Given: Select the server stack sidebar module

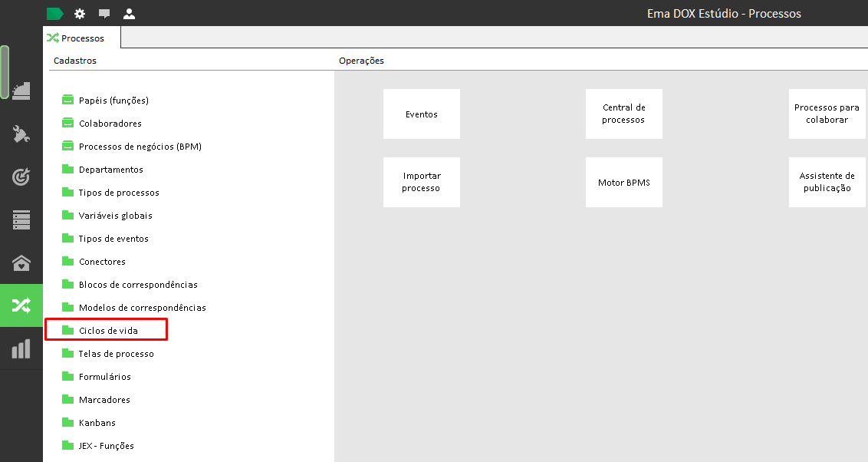Looking at the screenshot, I should point(21,220).
